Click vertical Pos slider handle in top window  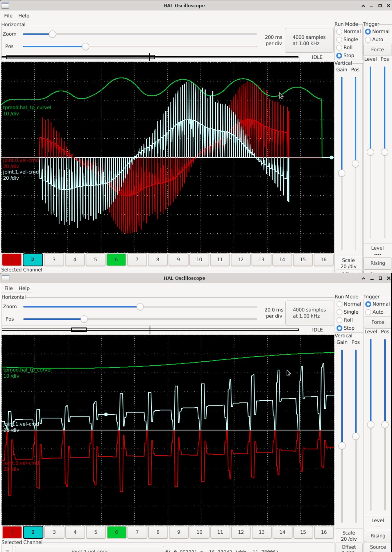coord(355,164)
